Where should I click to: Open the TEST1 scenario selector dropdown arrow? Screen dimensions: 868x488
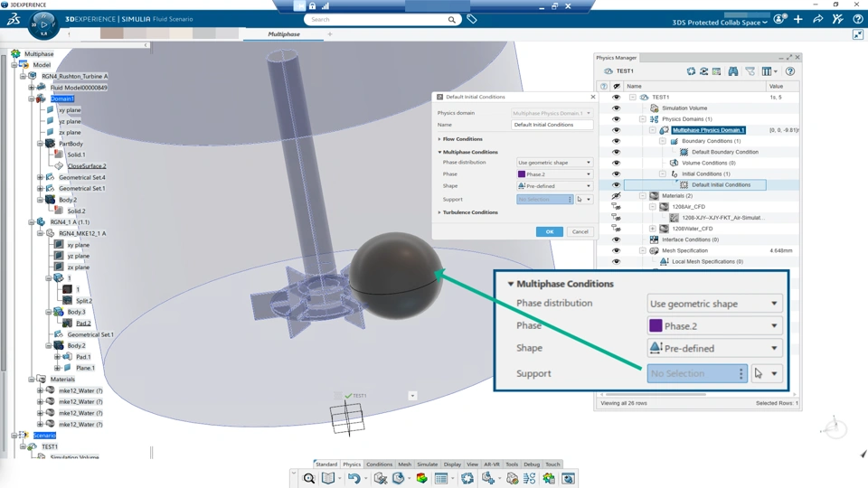coord(412,396)
